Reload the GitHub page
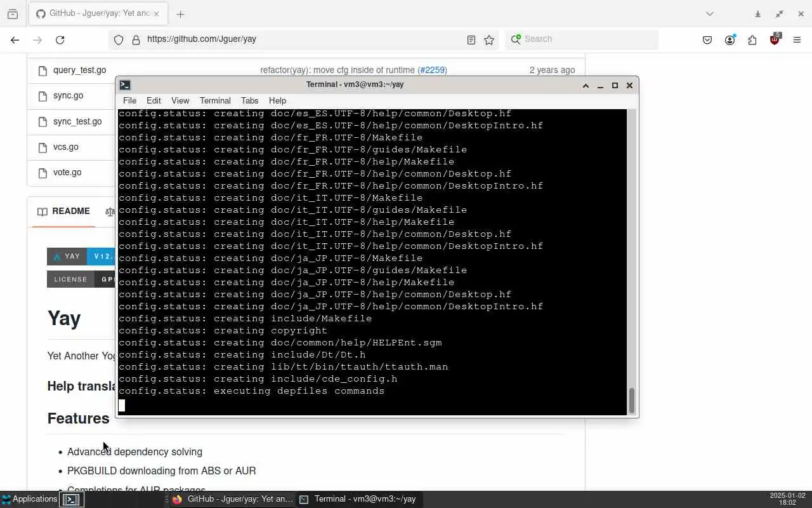Viewport: 812px width, 508px height. (60, 39)
